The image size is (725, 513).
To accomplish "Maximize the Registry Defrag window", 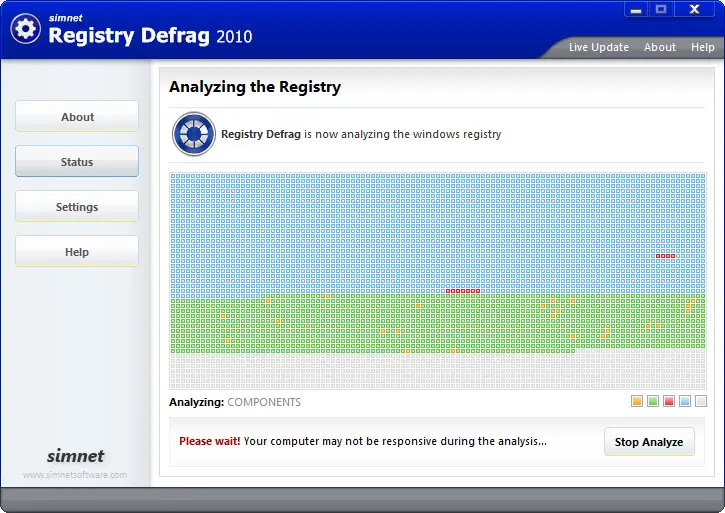I will click(661, 9).
